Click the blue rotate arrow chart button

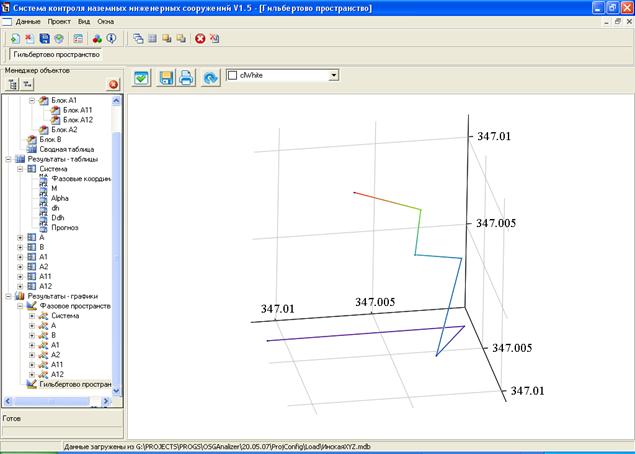coord(211,77)
